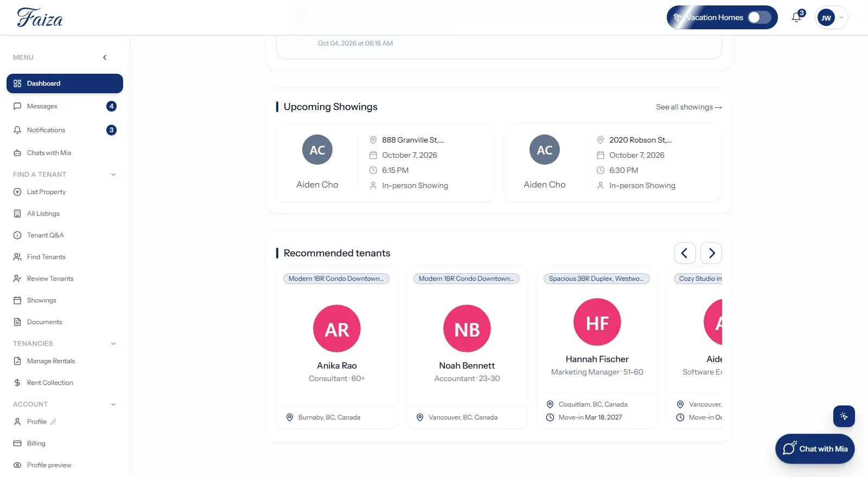Show next recommended tenants with right arrow
This screenshot has width=868, height=477.
click(x=711, y=253)
